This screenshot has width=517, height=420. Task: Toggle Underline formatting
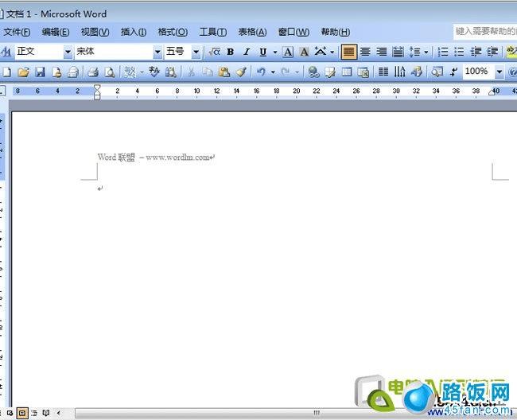(x=262, y=52)
